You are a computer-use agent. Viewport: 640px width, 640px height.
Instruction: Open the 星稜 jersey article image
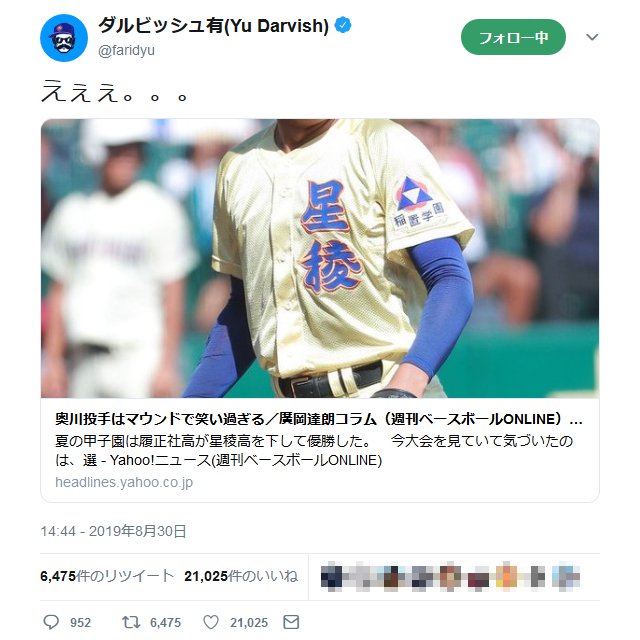coord(320,258)
